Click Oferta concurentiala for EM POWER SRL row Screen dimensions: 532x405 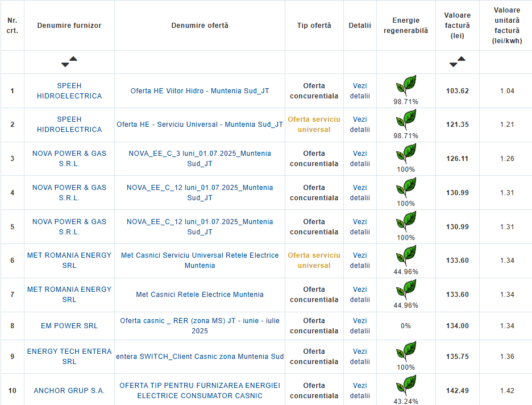click(314, 325)
